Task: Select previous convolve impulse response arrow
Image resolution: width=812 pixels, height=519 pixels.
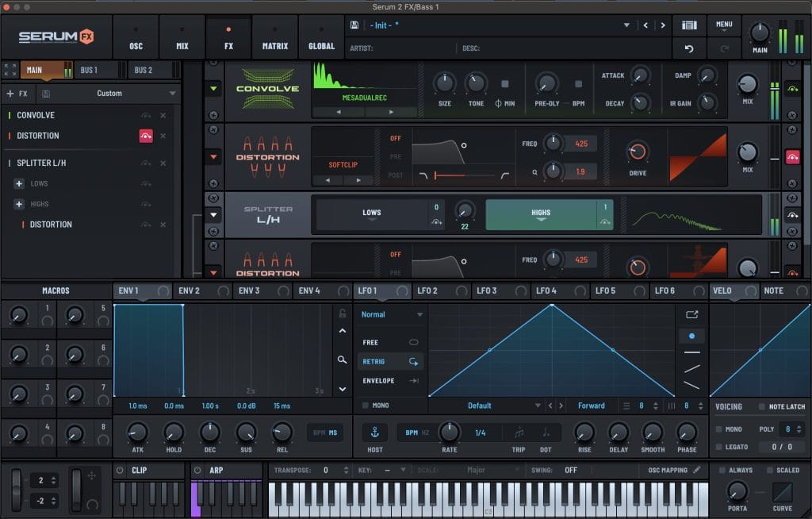Action: click(x=339, y=111)
